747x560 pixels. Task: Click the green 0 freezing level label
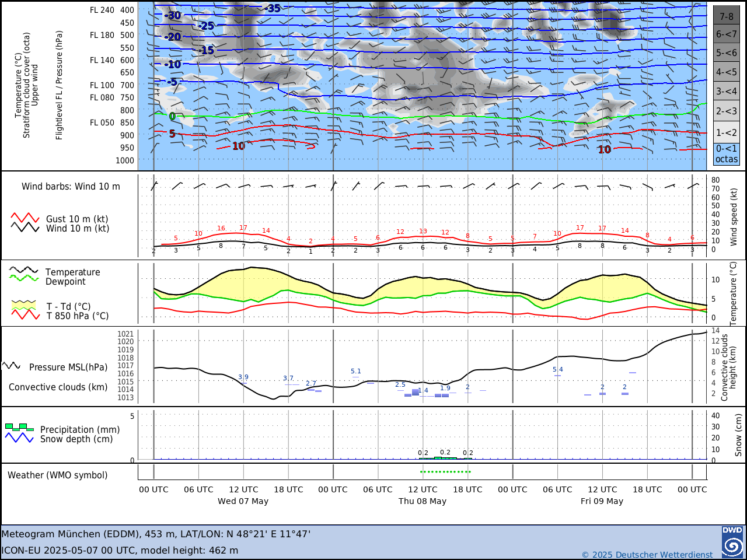coord(172,117)
